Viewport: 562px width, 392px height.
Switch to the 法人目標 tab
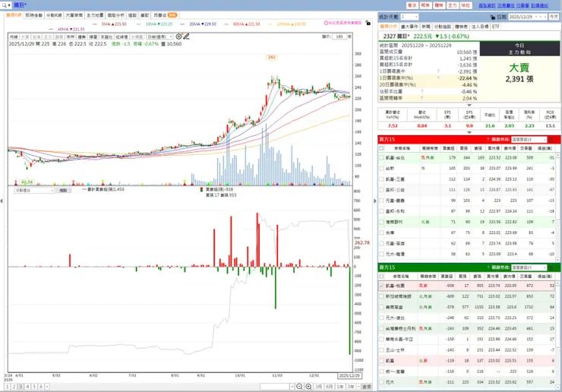click(x=479, y=27)
